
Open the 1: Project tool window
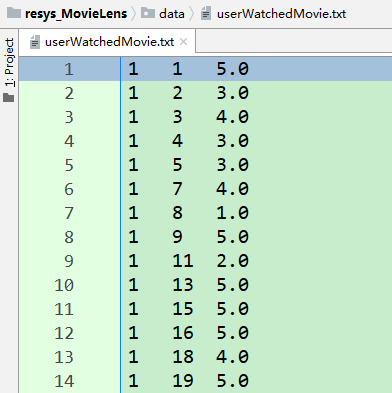9,62
